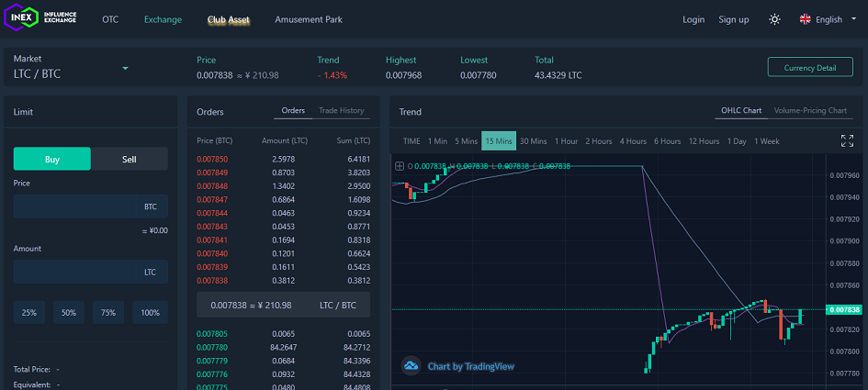Set amount to 50% preset
This screenshot has height=390, width=868.
click(x=69, y=313)
